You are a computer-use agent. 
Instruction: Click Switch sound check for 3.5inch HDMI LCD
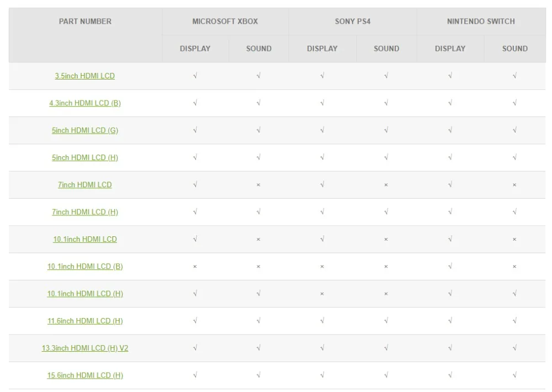514,76
